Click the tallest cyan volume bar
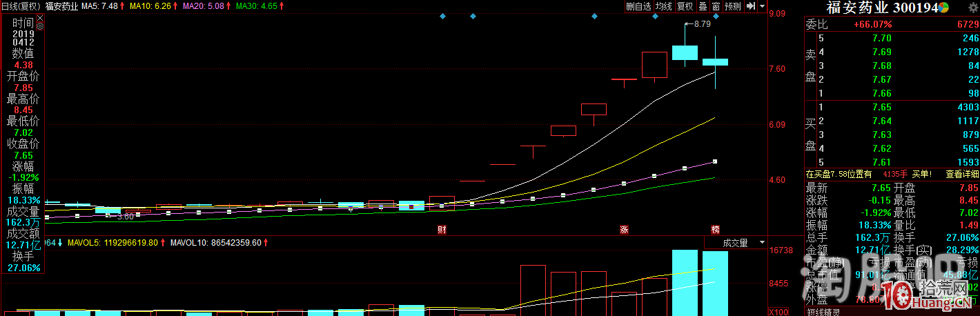The width and height of the screenshot is (980, 316). tap(685, 283)
